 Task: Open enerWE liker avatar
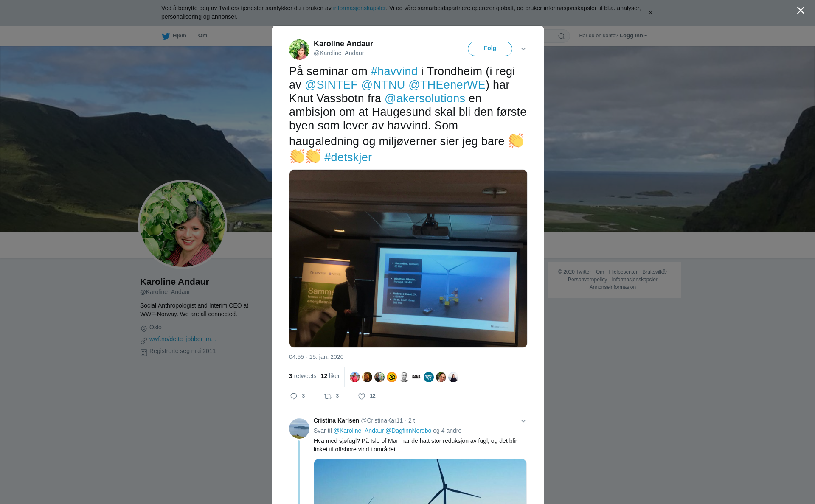point(429,377)
